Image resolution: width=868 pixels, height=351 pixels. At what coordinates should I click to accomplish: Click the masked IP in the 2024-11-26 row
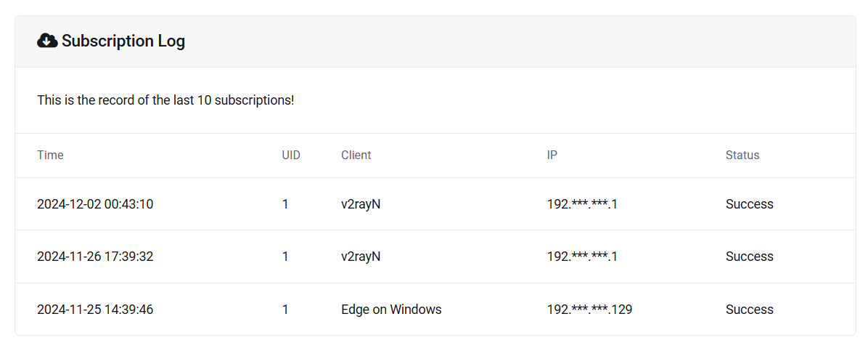[582, 257]
